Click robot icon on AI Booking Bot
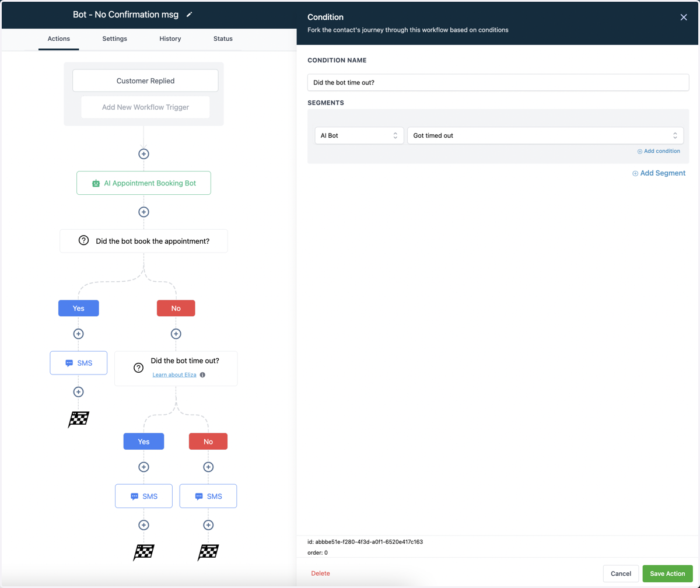The height and width of the screenshot is (588, 700). (96, 183)
